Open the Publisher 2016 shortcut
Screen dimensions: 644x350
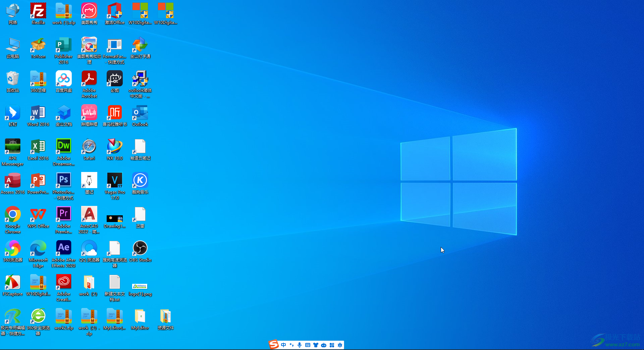[x=63, y=45]
